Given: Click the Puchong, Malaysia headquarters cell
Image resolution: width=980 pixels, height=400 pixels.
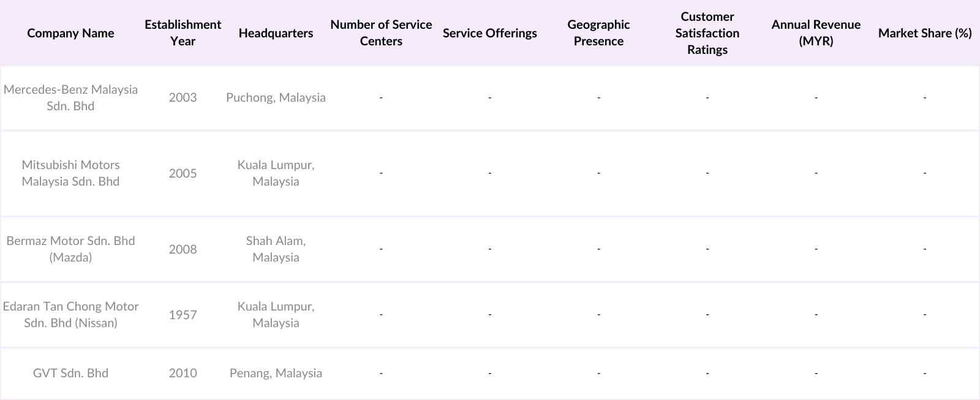Looking at the screenshot, I should tap(276, 97).
